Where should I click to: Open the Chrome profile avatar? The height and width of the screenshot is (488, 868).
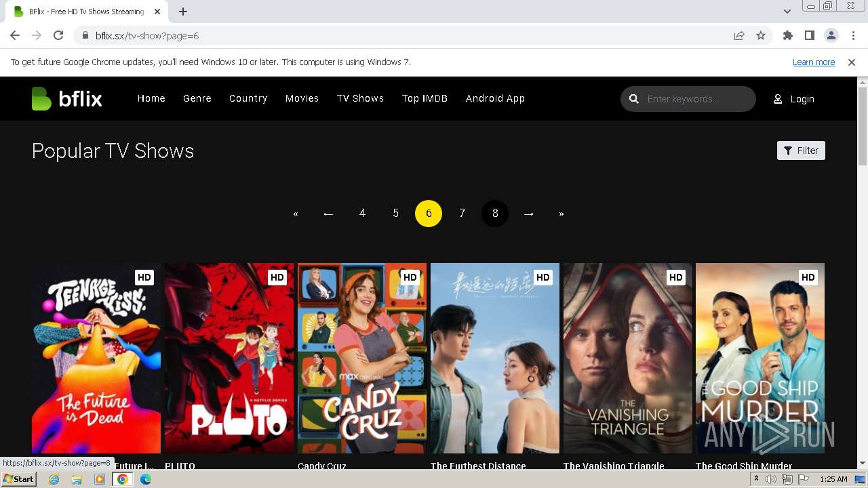(x=831, y=36)
